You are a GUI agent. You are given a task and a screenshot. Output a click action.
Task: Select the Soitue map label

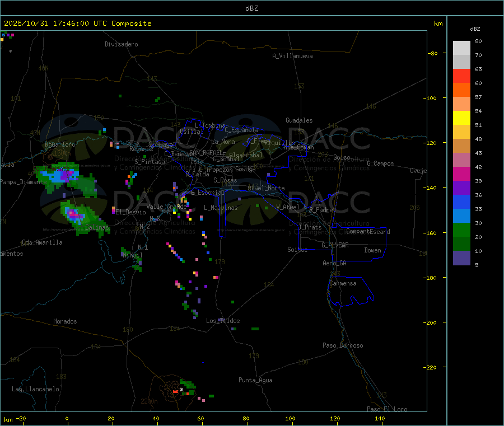click(297, 250)
